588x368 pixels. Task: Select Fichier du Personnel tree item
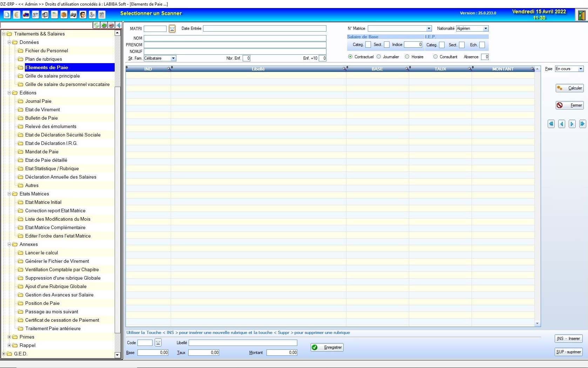click(47, 51)
